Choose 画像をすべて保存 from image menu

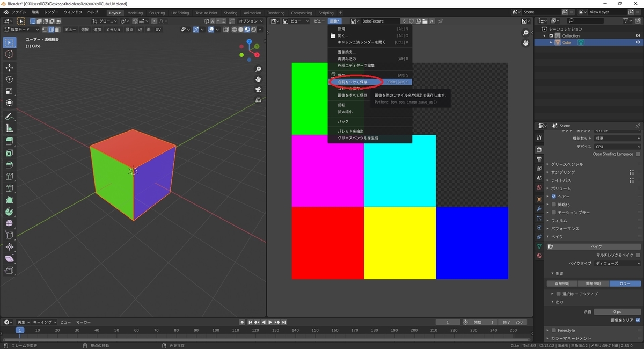tap(370, 95)
